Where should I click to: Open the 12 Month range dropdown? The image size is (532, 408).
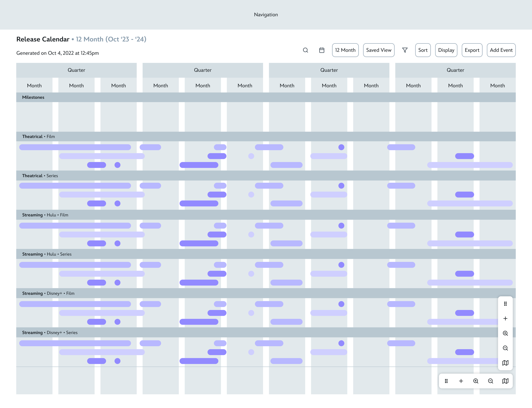pyautogui.click(x=345, y=50)
